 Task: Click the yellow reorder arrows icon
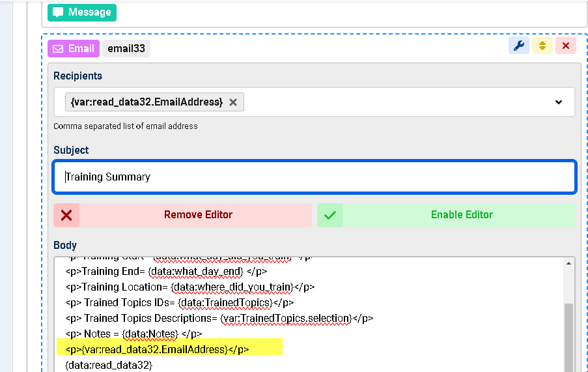[x=542, y=46]
